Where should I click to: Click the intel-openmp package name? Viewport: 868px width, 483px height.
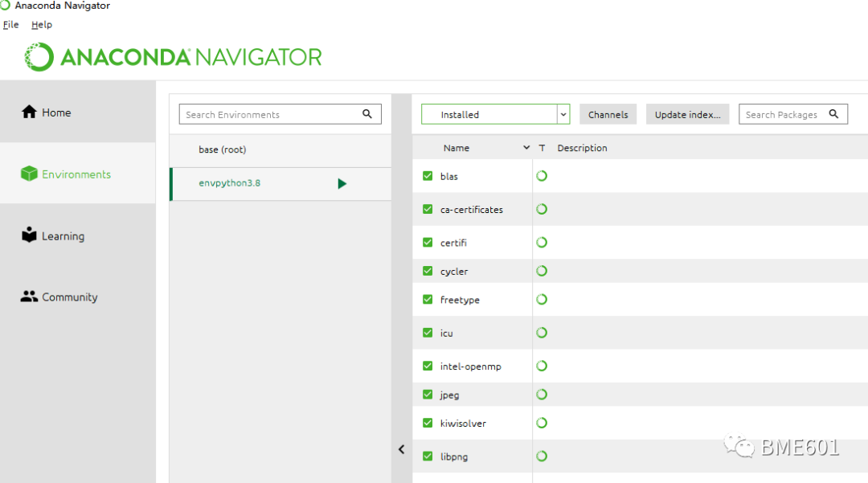point(470,366)
